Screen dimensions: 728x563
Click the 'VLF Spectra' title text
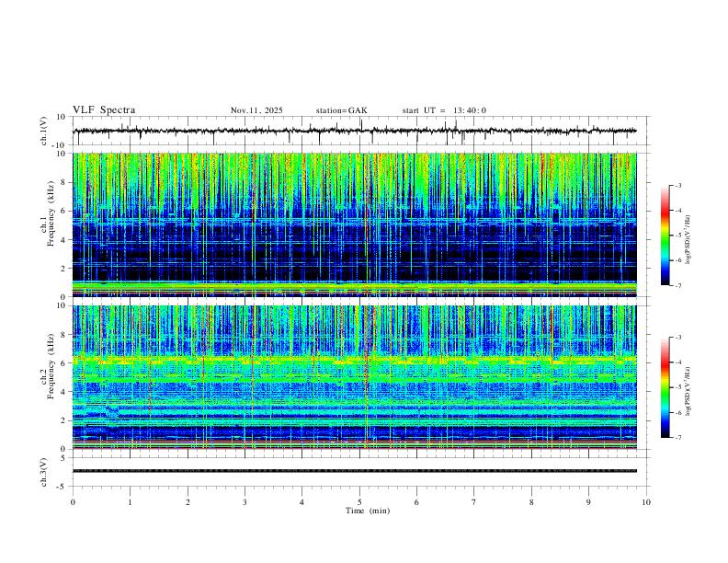pos(104,110)
